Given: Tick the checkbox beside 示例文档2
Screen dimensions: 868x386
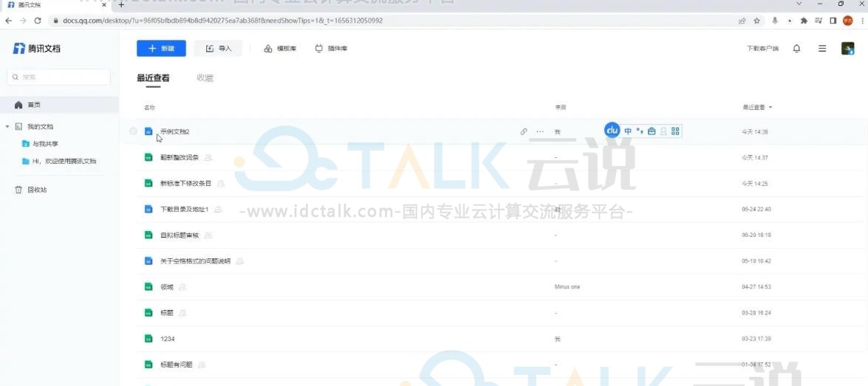Looking at the screenshot, I should pyautogui.click(x=133, y=131).
